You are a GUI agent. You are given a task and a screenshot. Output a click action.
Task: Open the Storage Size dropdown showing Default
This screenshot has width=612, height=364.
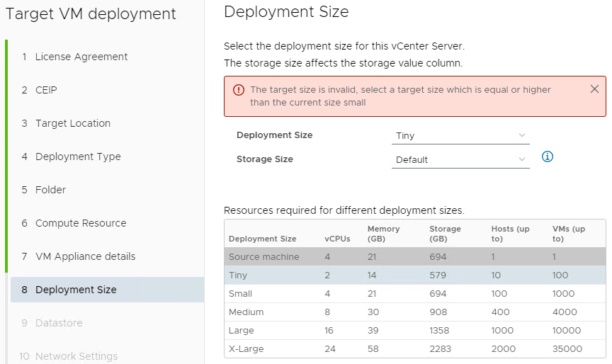[x=460, y=159]
